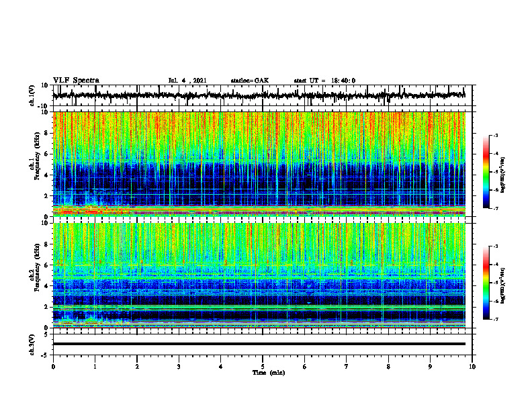Click time axis tick label "9"
The image size is (532, 411).
(430, 367)
